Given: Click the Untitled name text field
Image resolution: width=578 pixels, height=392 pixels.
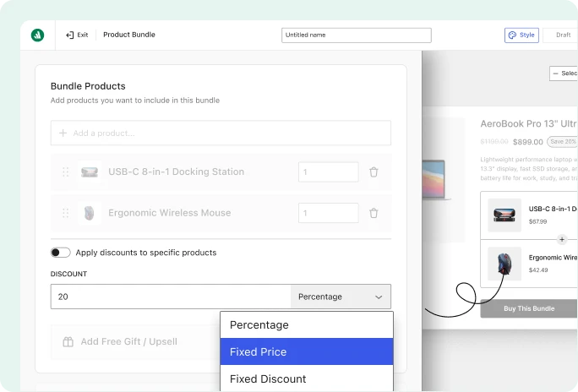Looking at the screenshot, I should (357, 35).
